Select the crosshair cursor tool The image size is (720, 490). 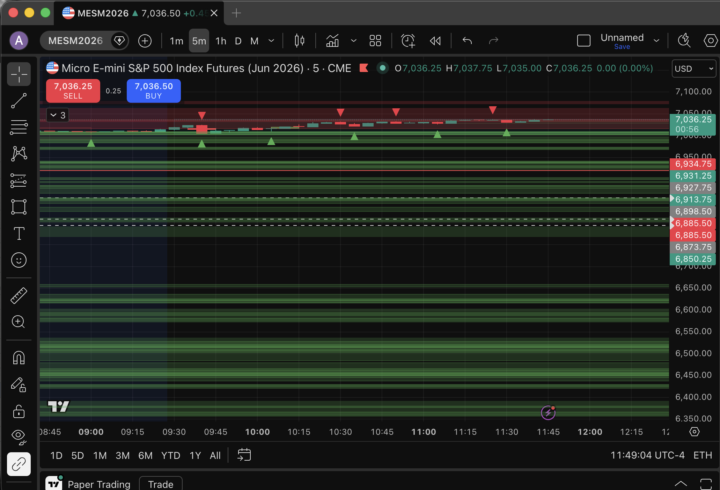(x=19, y=74)
